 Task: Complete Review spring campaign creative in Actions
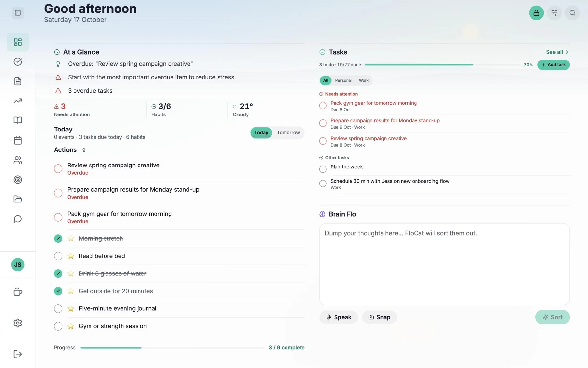pyautogui.click(x=58, y=168)
